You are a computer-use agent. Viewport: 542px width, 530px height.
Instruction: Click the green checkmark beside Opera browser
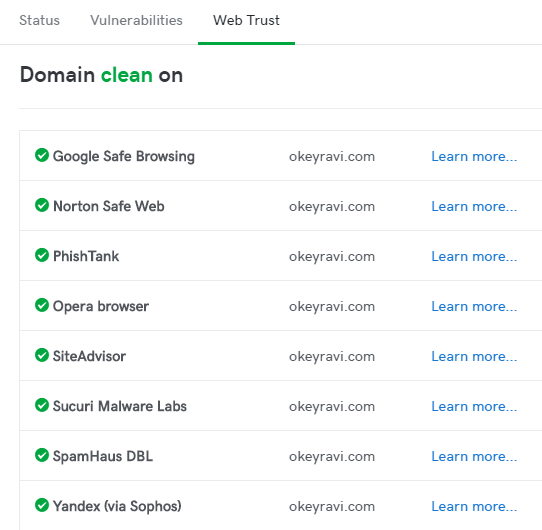(42, 305)
